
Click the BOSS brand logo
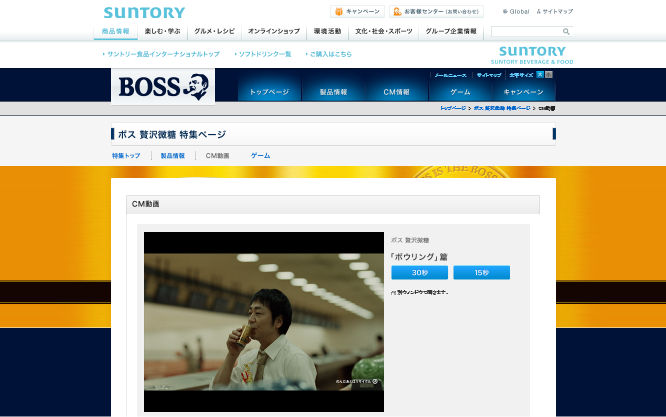163,86
